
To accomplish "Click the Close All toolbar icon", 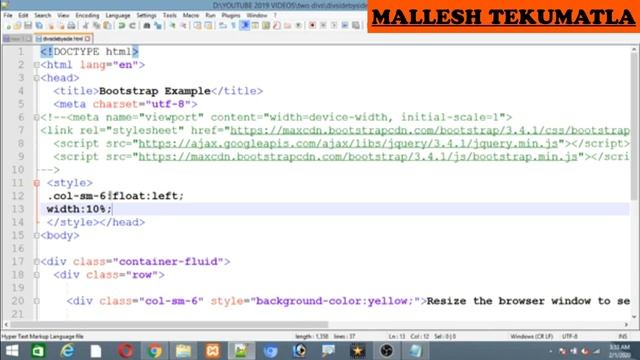I will (61, 26).
